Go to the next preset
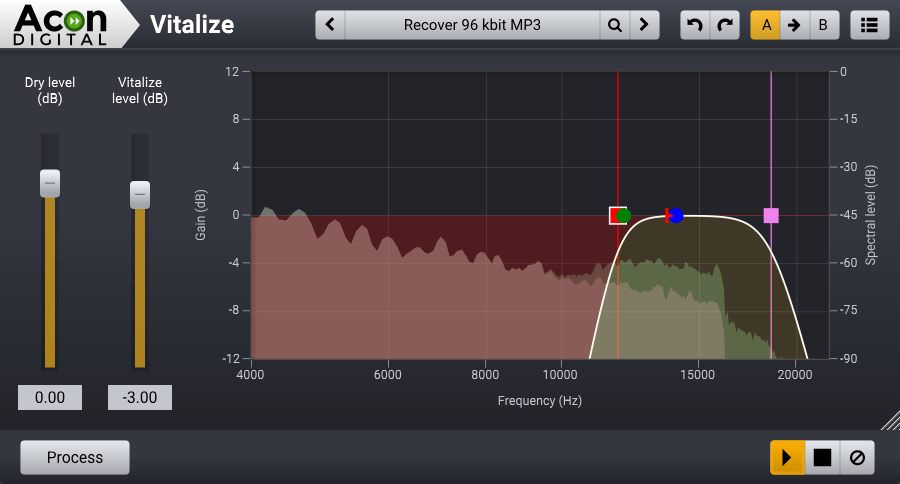900x484 pixels. click(644, 25)
